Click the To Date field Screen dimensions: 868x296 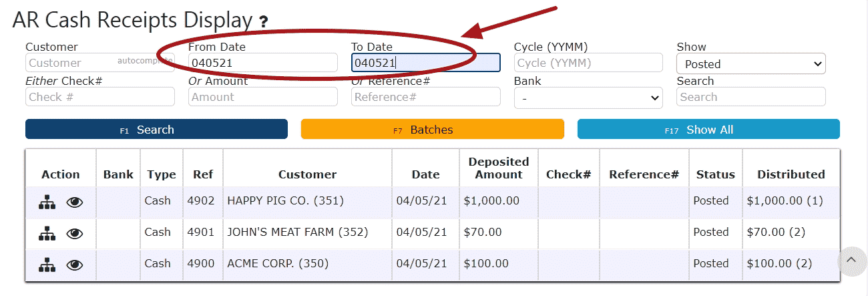click(426, 63)
